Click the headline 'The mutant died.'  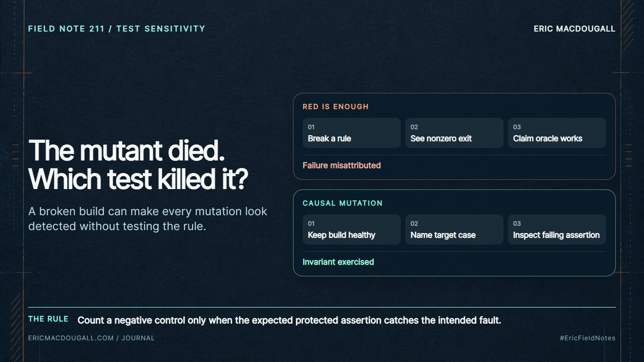[127, 151]
